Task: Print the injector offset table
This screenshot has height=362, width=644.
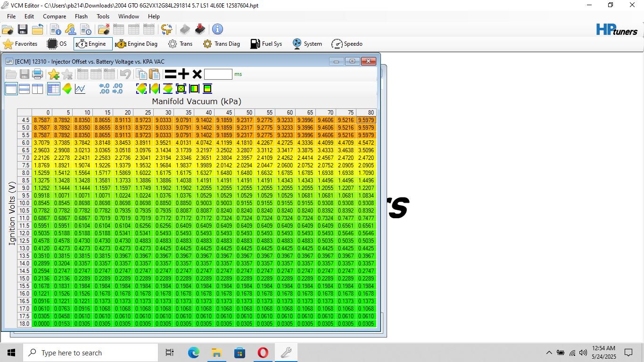Action: tap(38, 74)
